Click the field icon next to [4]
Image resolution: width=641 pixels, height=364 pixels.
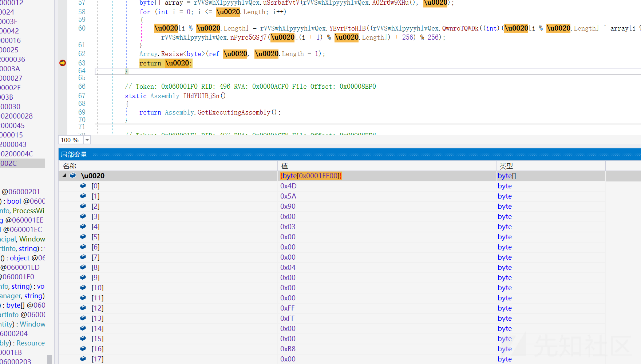tap(83, 226)
